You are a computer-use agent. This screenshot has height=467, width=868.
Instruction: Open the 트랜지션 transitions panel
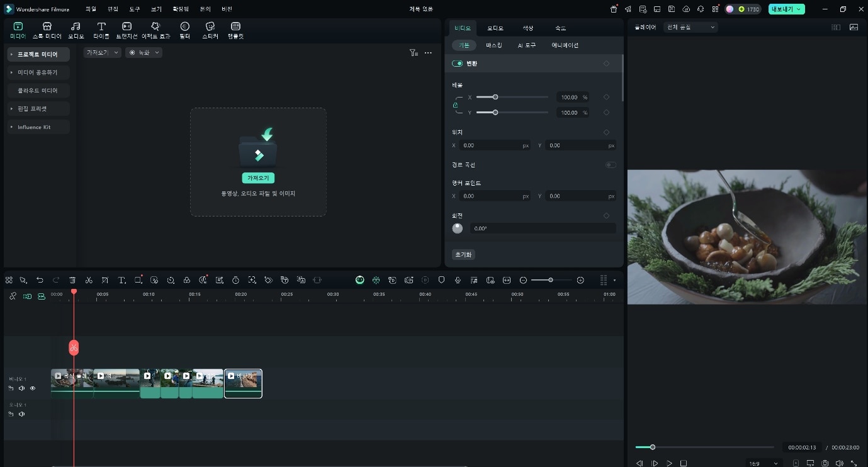[x=127, y=30]
